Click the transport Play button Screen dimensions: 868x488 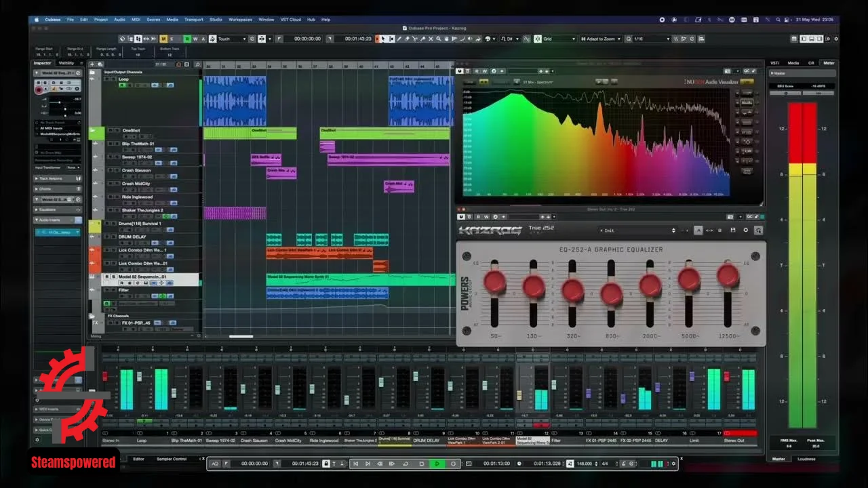pos(437,464)
